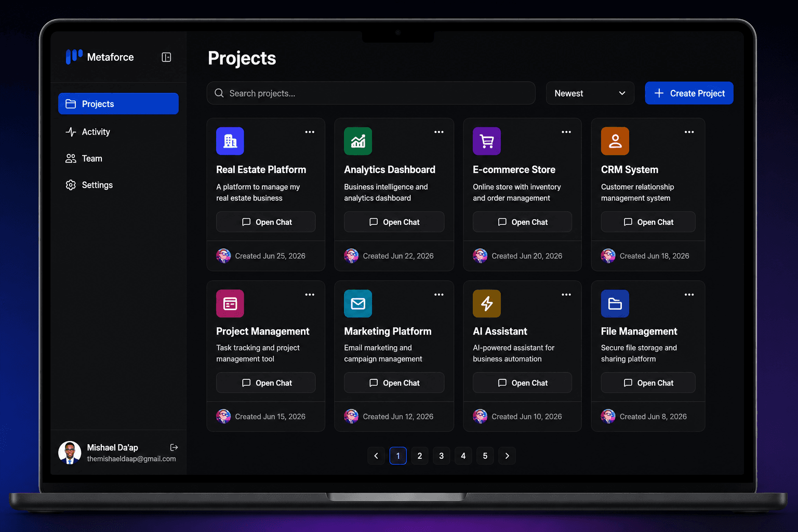
Task: Click 'Created Jun 8, 2026' text
Action: coord(653,417)
